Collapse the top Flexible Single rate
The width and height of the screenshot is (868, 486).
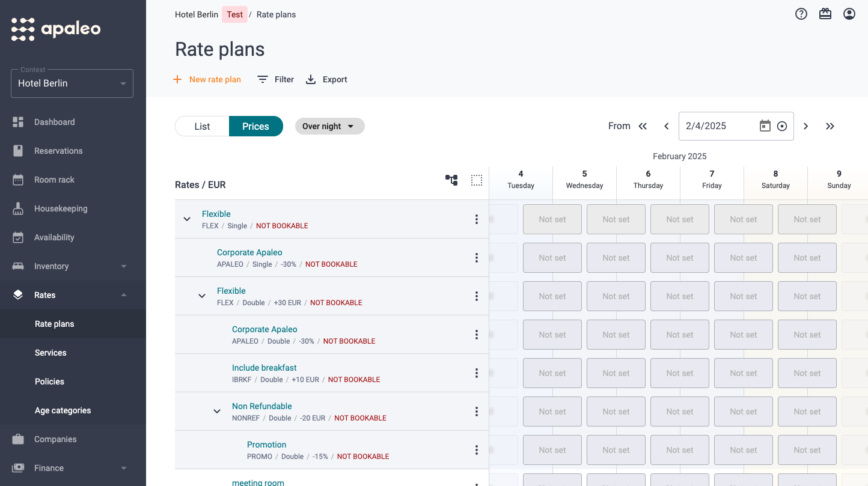(187, 219)
